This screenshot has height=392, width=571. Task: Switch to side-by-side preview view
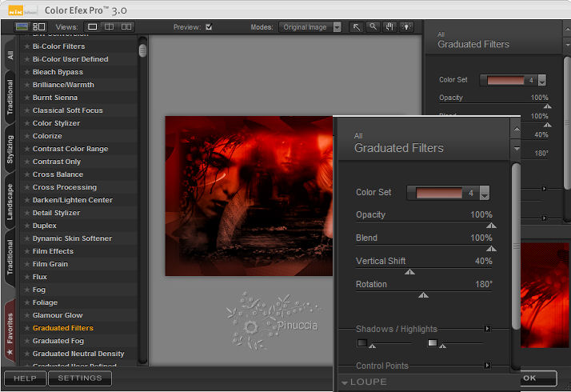coord(127,26)
